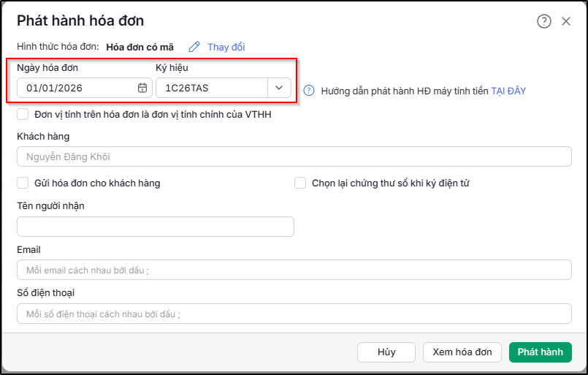Click the Hóa đơn có mã text
The height and width of the screenshot is (375, 588).
140,48
